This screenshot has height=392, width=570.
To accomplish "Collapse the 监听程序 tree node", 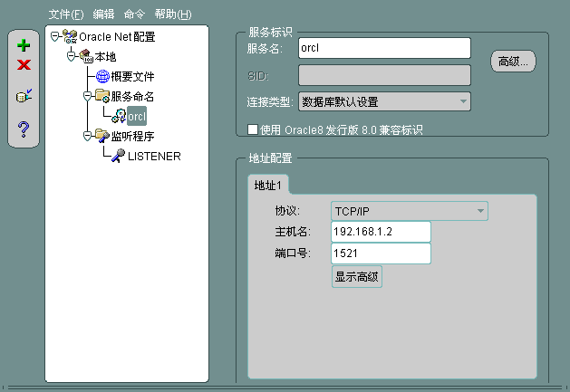I will (x=87, y=136).
